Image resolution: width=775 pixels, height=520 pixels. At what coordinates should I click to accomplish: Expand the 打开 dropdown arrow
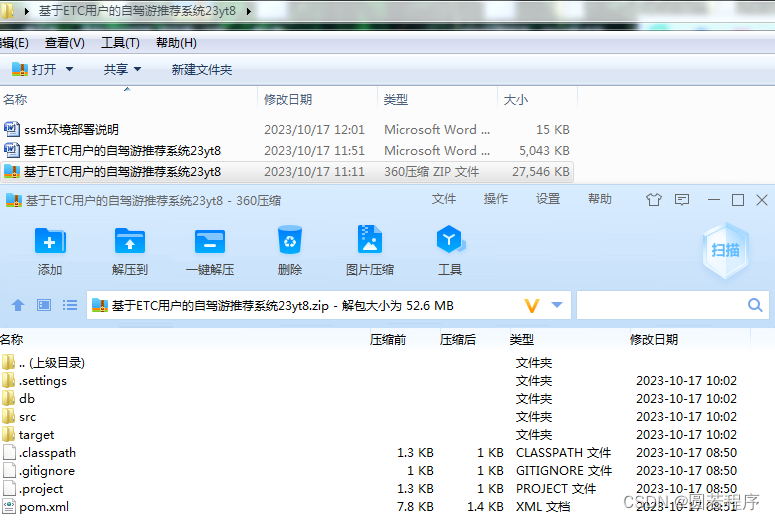[69, 69]
